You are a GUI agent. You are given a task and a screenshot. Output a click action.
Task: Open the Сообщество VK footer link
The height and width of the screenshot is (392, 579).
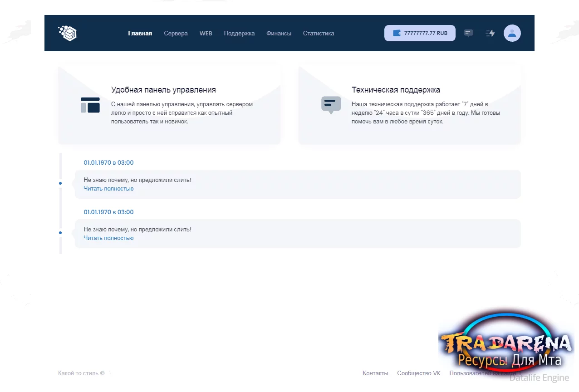point(419,373)
